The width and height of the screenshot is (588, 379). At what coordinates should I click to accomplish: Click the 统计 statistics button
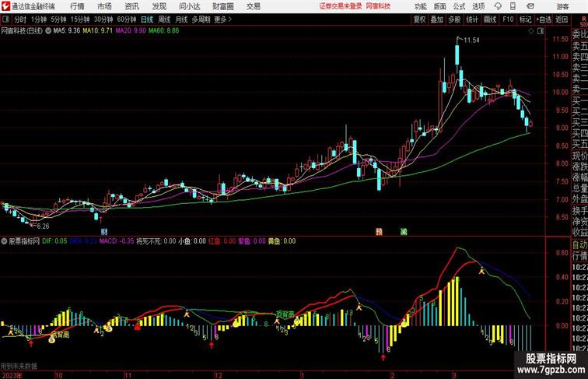[472, 19]
